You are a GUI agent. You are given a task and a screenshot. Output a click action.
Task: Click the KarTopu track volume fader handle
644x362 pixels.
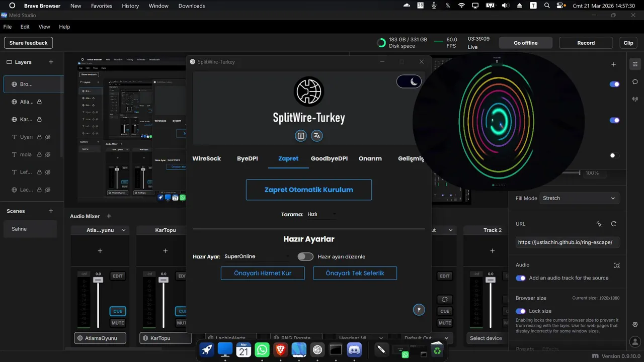[x=164, y=279]
